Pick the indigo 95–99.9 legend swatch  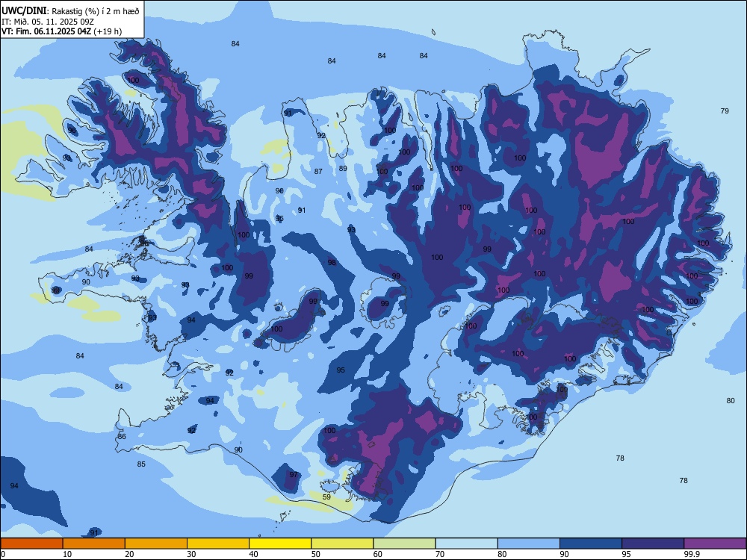(653, 544)
